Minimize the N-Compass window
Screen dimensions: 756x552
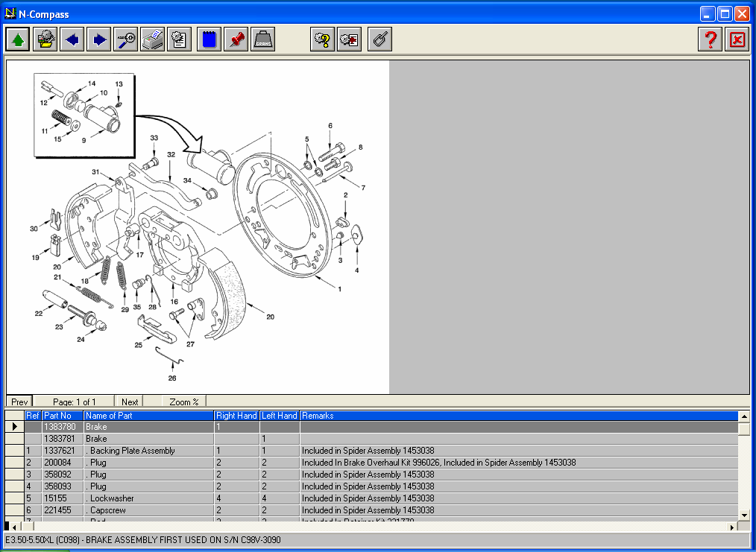point(708,14)
